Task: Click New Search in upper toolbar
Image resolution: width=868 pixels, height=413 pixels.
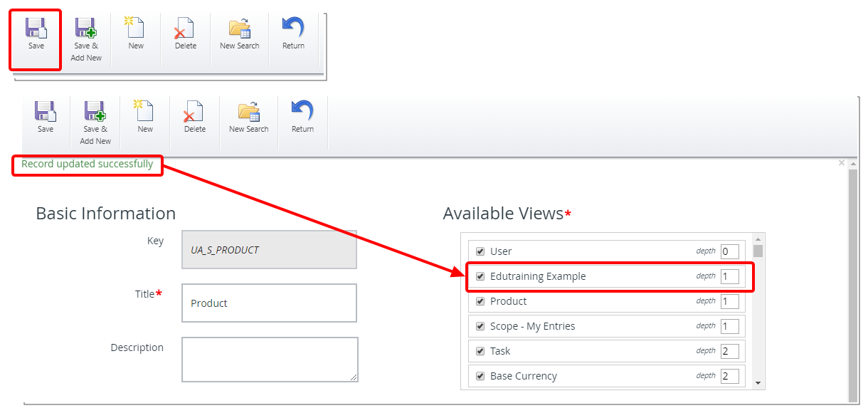Action: (x=240, y=35)
